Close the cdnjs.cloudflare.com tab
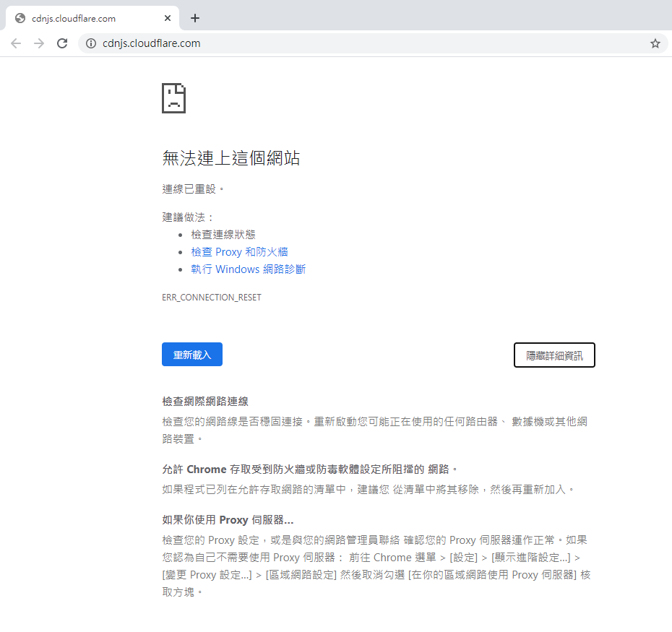The width and height of the screenshot is (672, 632). tap(168, 18)
